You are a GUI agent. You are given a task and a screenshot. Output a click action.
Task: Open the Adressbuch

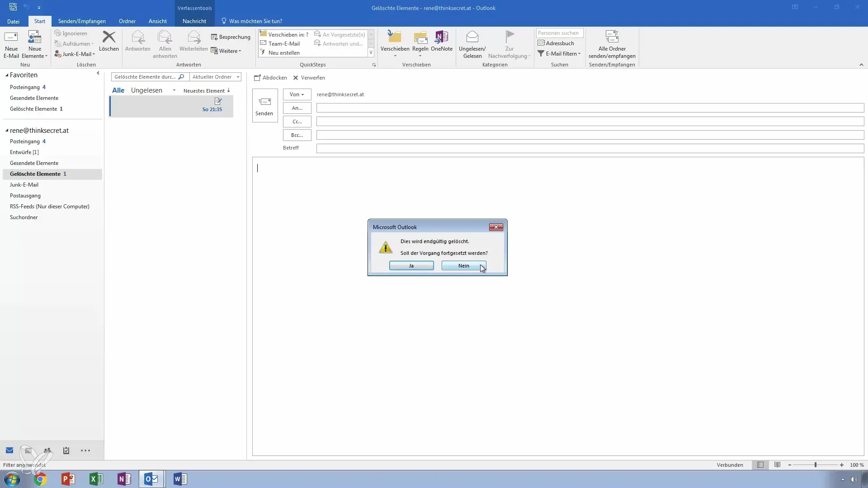pyautogui.click(x=556, y=43)
